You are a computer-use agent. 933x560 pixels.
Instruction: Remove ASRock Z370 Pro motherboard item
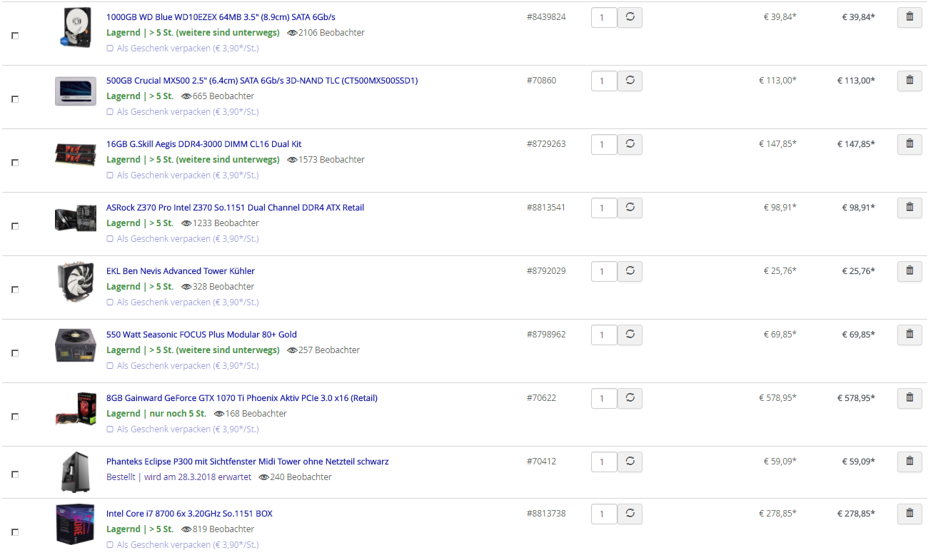tap(909, 208)
